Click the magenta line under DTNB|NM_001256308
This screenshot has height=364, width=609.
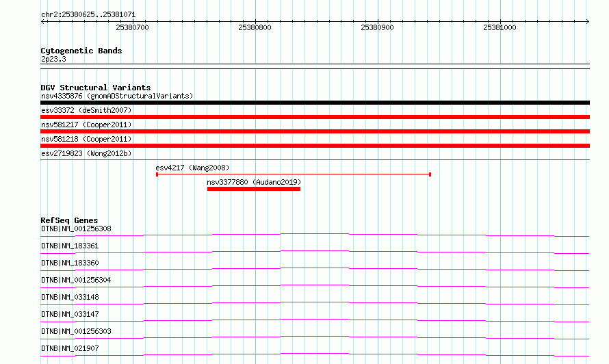[315, 234]
